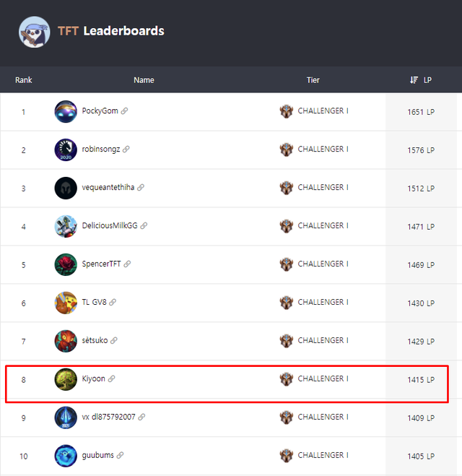Sort by the Name column header

[144, 80]
